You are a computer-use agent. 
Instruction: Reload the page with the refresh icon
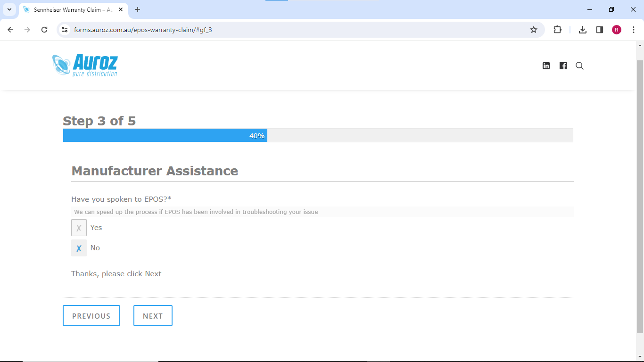click(x=44, y=30)
